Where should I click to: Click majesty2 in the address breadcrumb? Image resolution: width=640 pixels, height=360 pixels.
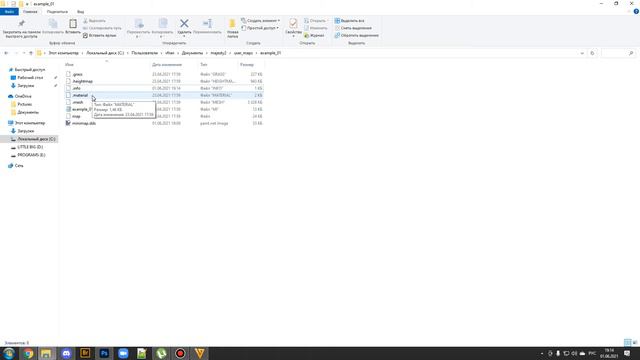218,53
